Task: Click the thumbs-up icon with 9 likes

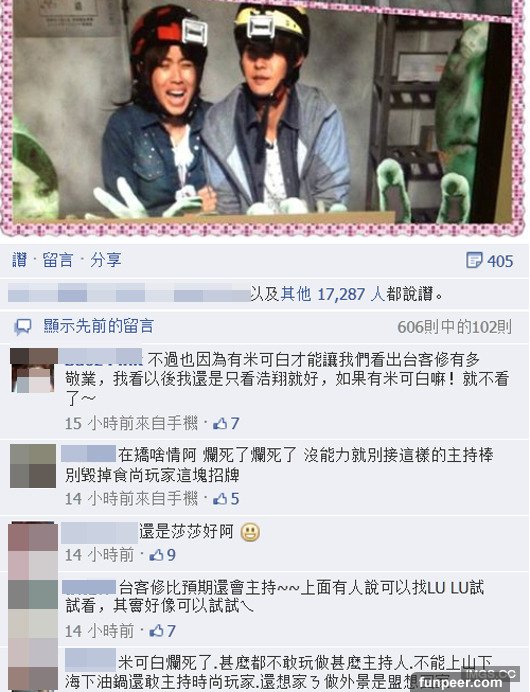Action: click(x=157, y=555)
